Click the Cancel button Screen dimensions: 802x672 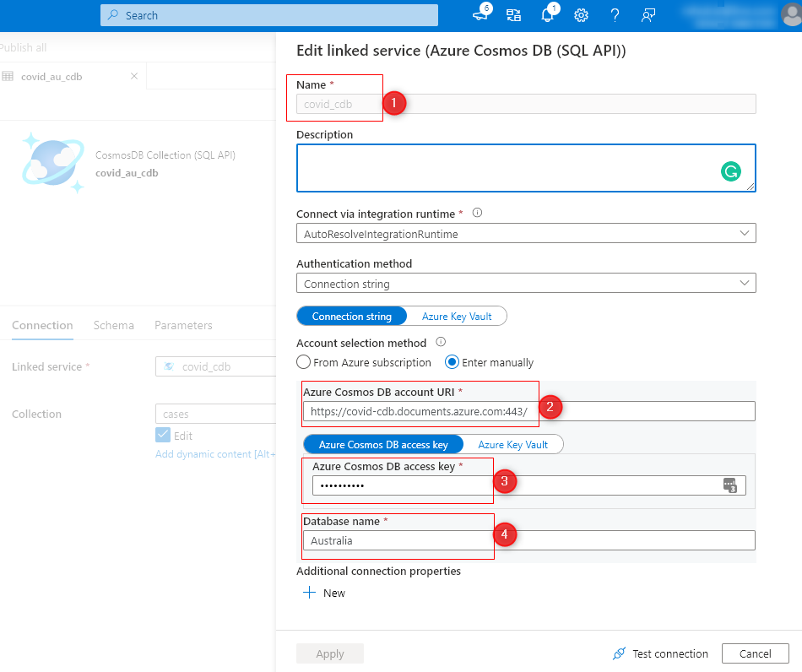tap(755, 653)
